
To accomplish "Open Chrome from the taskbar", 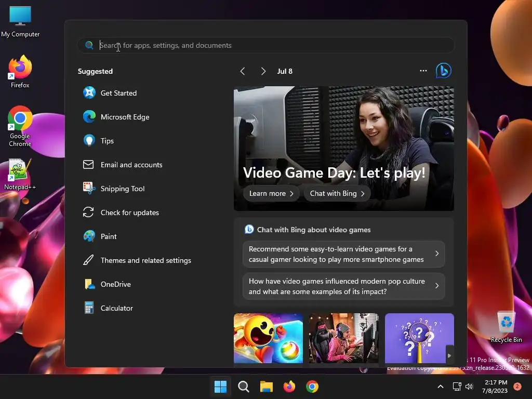I will click(x=312, y=387).
